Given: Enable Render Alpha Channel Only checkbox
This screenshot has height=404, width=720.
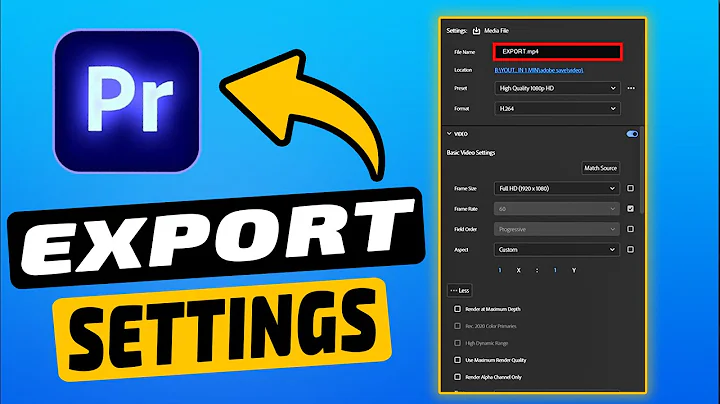Looking at the screenshot, I should point(457,377).
